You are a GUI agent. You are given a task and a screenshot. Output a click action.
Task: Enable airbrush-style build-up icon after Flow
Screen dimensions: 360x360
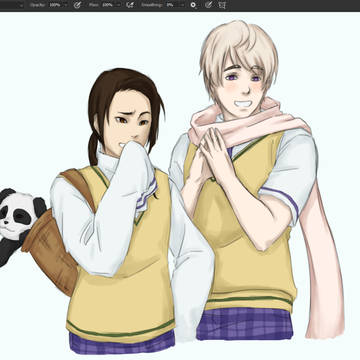130,5
